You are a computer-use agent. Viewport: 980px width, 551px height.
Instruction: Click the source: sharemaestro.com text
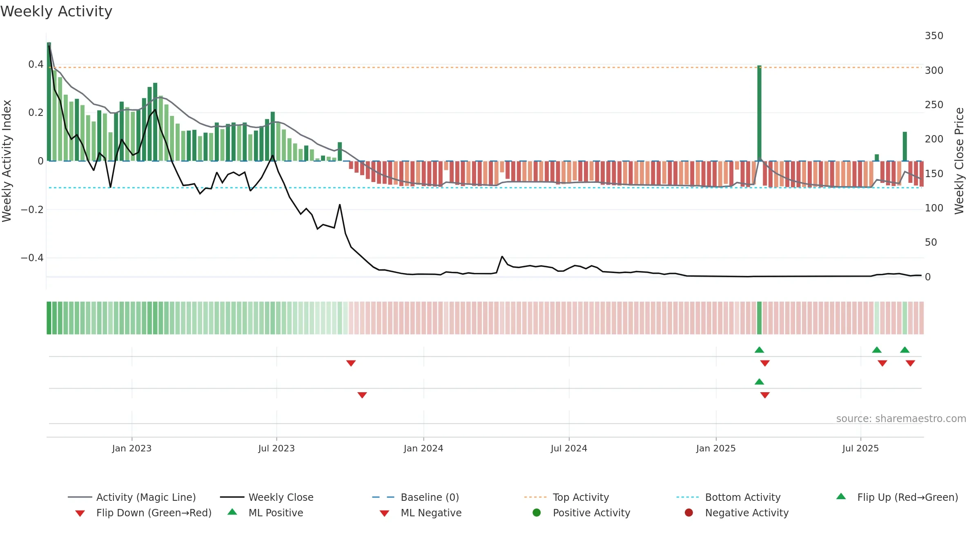(x=901, y=419)
